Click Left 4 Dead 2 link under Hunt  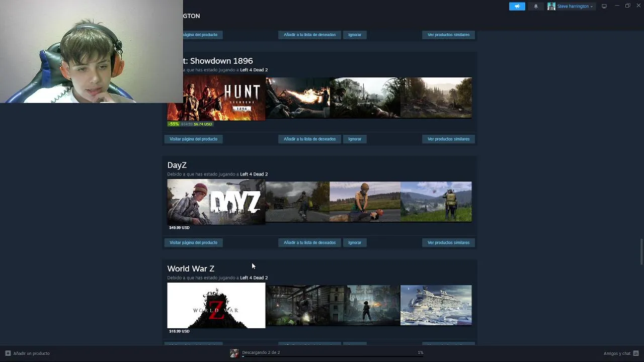254,70
